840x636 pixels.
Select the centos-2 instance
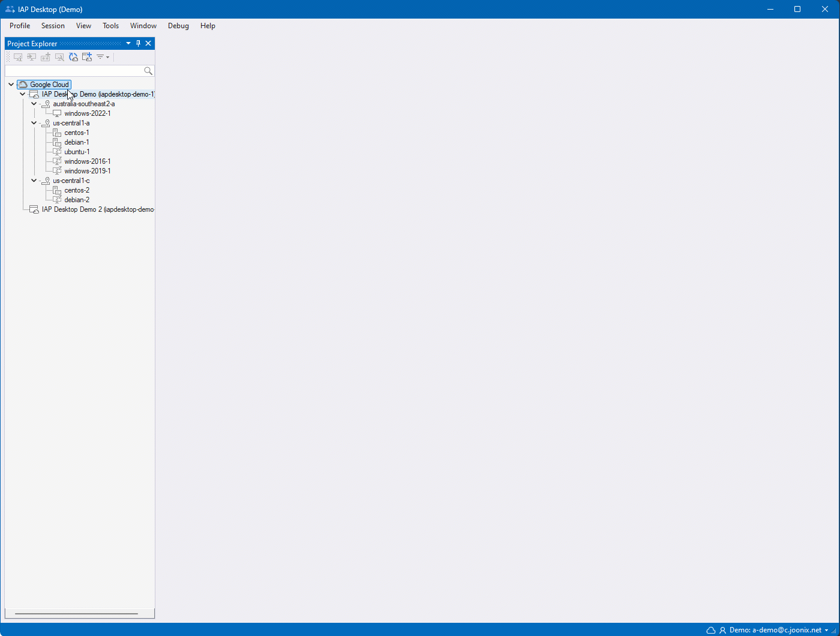click(x=77, y=190)
